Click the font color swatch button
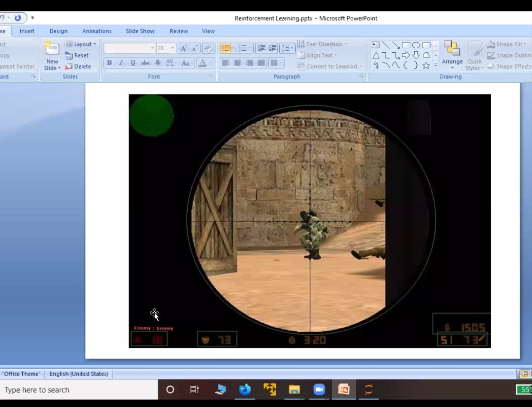Screen dimensions: 532x407 pyautogui.click(x=202, y=63)
